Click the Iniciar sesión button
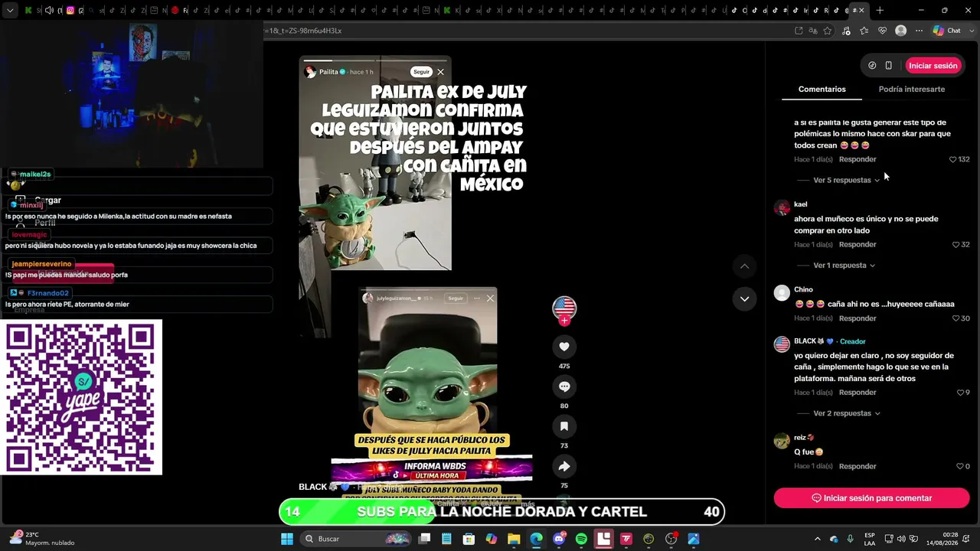Viewport: 980px width, 551px height. [x=933, y=66]
